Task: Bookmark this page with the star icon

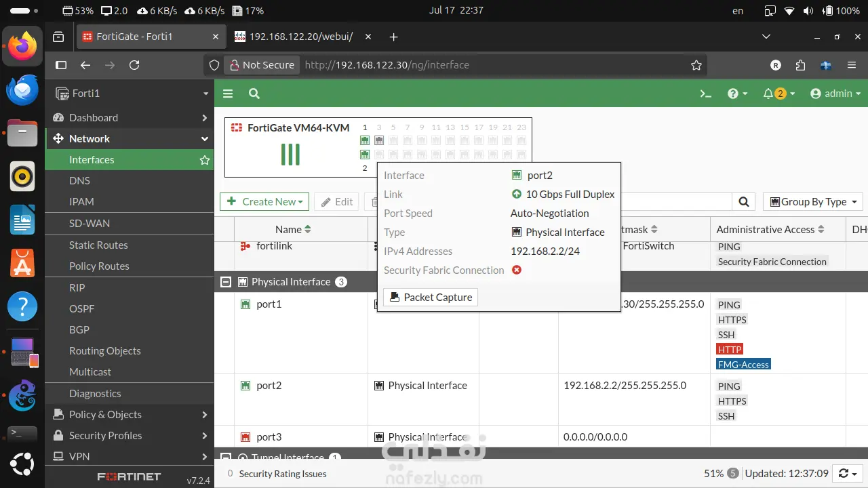Action: 696,65
